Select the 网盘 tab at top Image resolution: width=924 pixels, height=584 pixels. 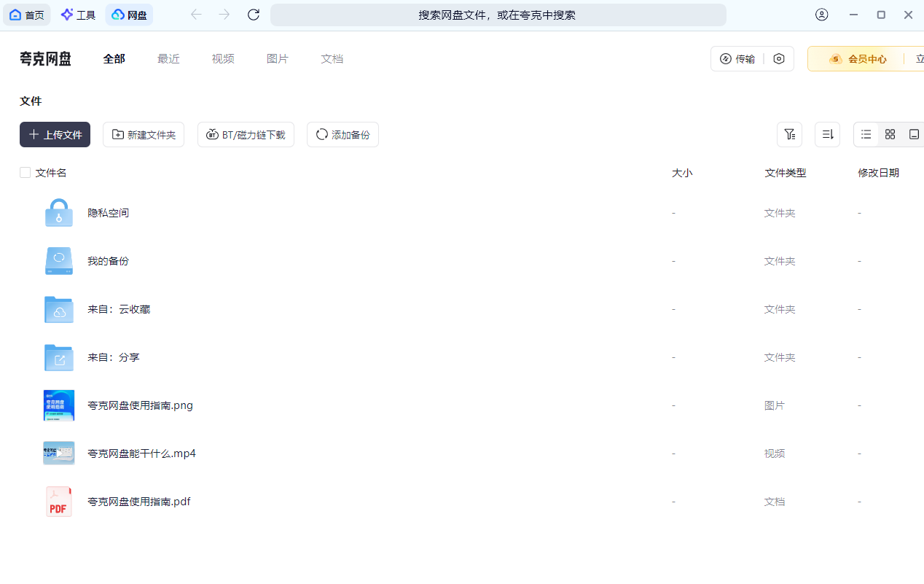point(129,15)
